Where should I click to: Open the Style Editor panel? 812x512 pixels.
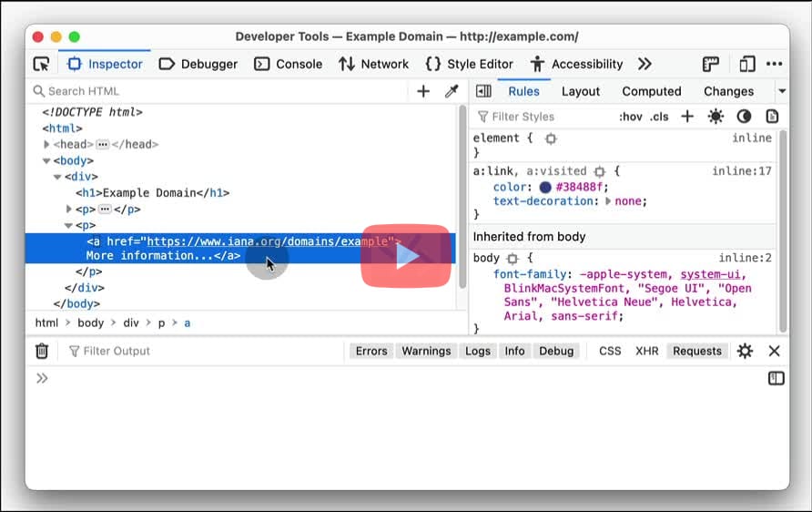[x=469, y=65]
